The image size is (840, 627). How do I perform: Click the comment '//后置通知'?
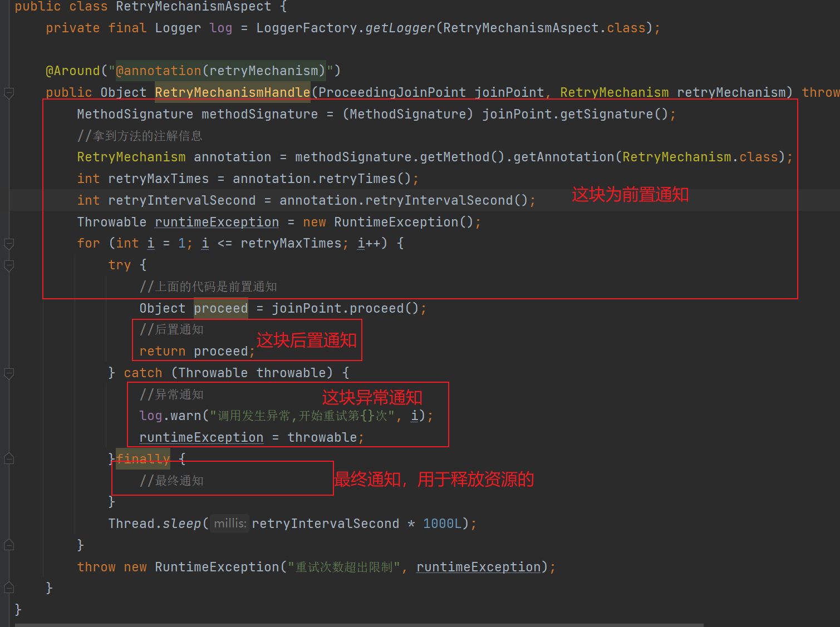171,329
